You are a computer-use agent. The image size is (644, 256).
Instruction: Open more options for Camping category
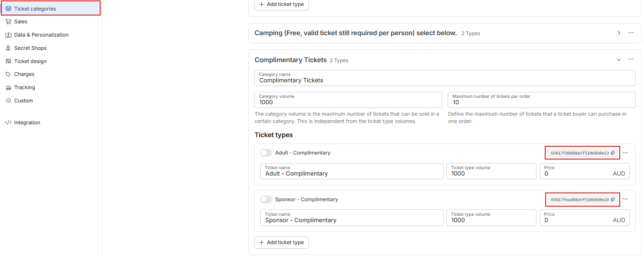coord(631,33)
